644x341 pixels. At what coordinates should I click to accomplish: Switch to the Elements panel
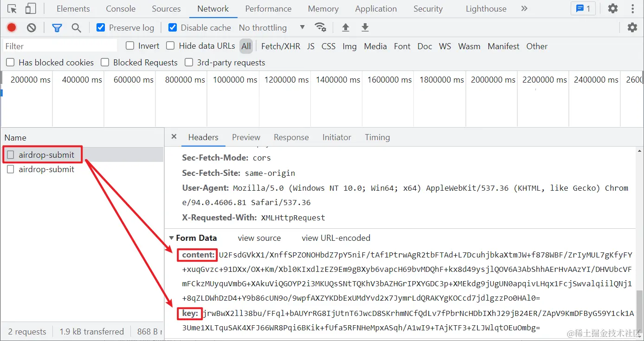(x=73, y=9)
